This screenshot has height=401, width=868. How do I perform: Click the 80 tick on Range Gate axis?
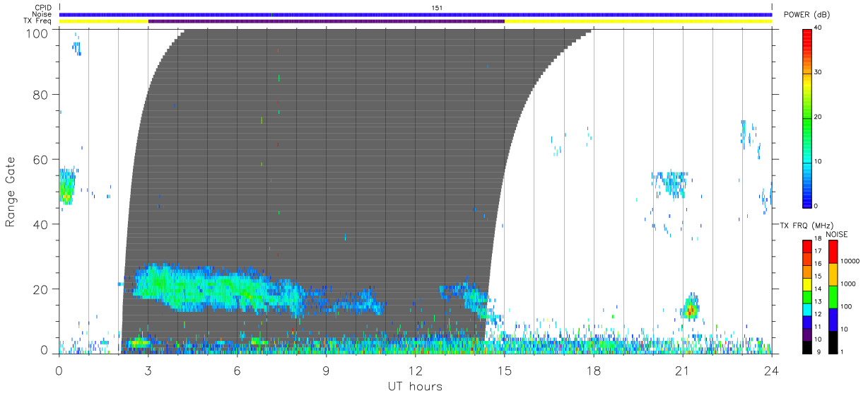[x=41, y=95]
